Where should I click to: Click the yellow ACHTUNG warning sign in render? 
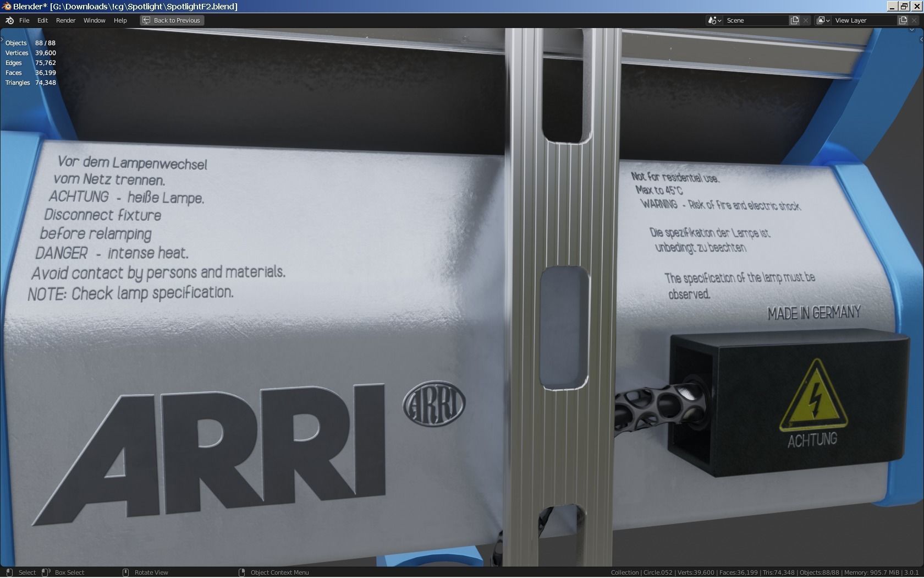point(813,396)
